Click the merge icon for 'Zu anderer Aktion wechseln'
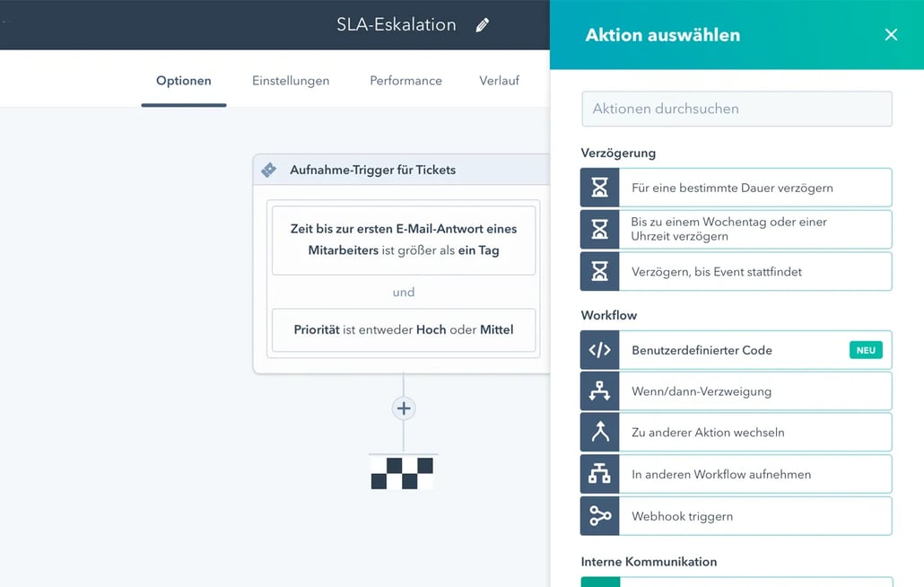924x587 pixels. (600, 432)
